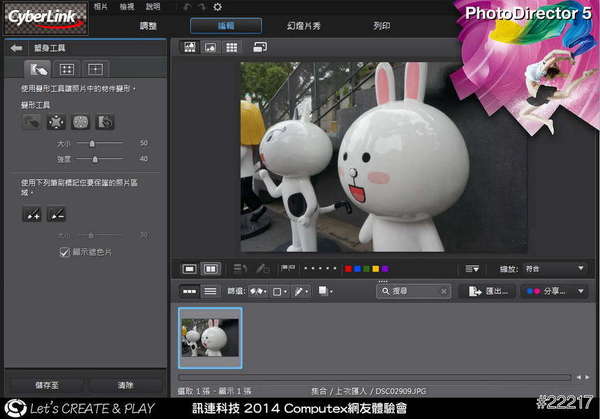
Task: Click the 清除 button
Action: click(x=125, y=384)
